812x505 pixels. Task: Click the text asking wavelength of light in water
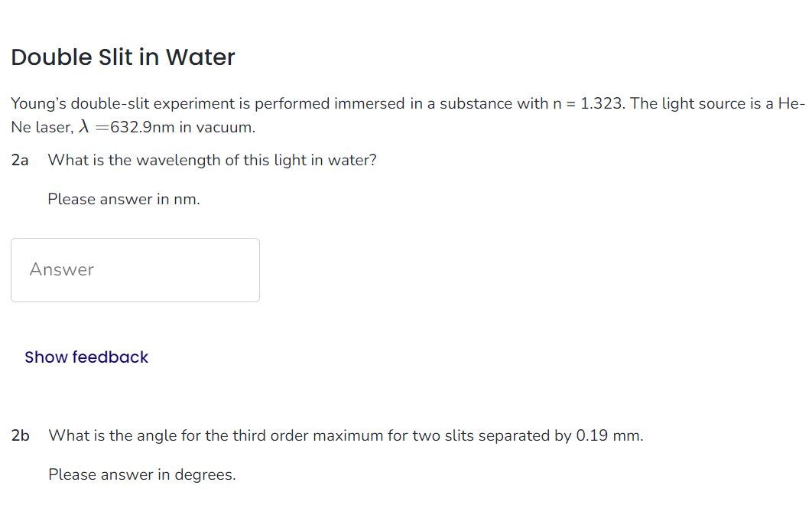tap(211, 160)
